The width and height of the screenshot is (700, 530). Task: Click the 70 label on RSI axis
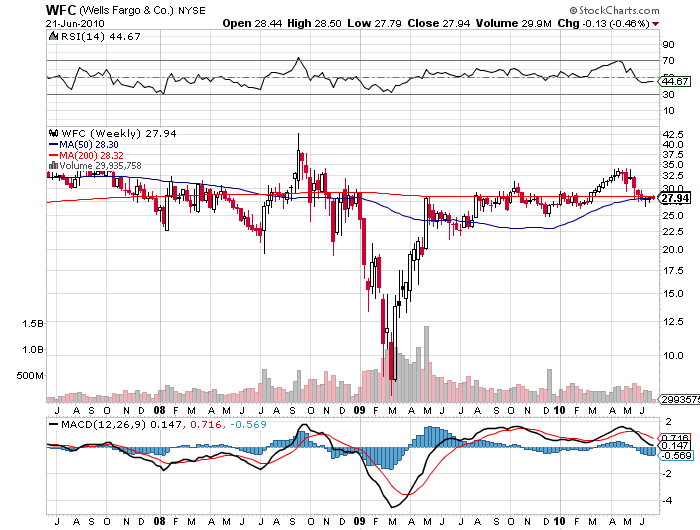[669, 61]
